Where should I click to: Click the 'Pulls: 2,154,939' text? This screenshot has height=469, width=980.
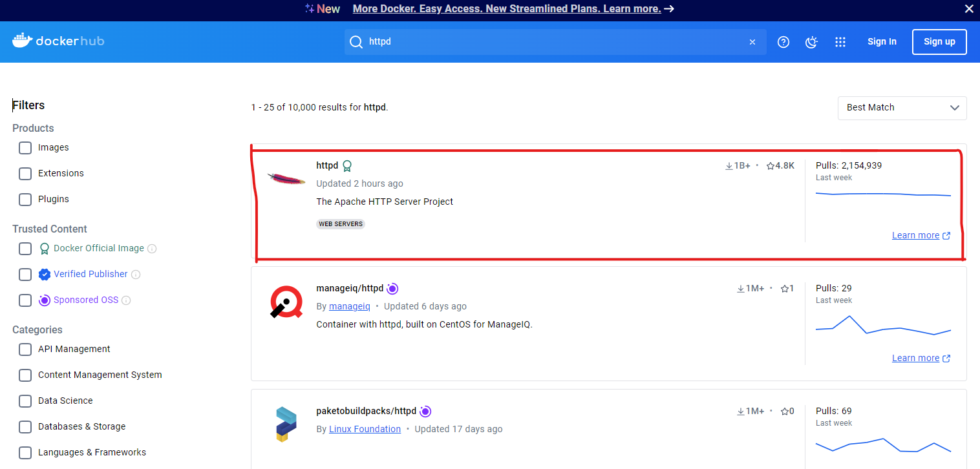click(849, 165)
